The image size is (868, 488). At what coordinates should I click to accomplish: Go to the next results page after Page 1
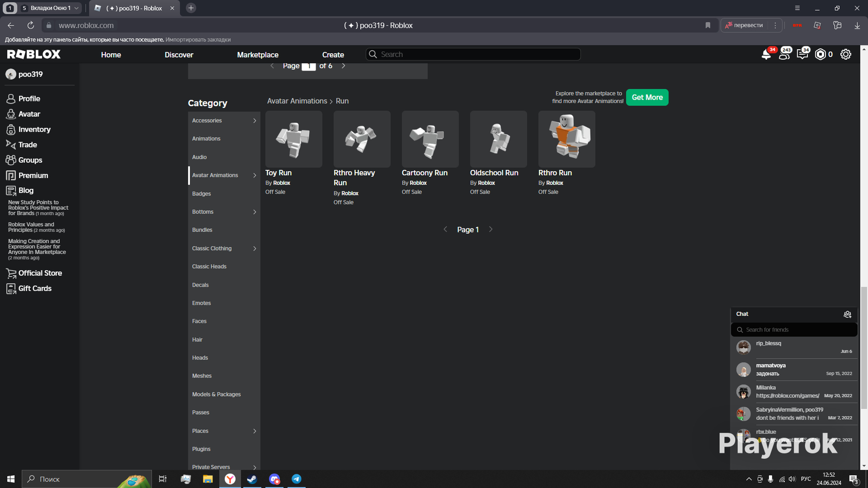click(x=491, y=229)
